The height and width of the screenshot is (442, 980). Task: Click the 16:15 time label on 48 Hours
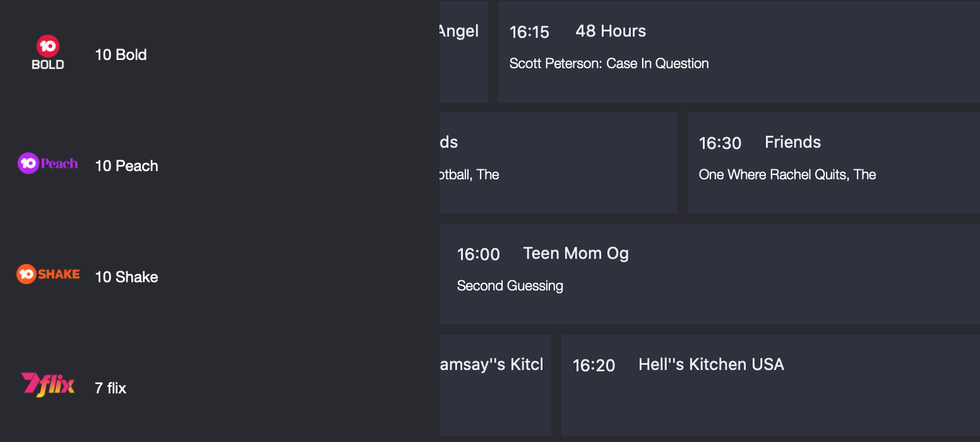(x=530, y=32)
